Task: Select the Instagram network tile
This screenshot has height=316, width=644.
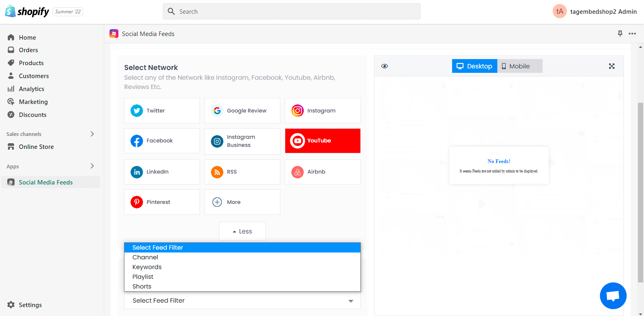Action: point(322,110)
